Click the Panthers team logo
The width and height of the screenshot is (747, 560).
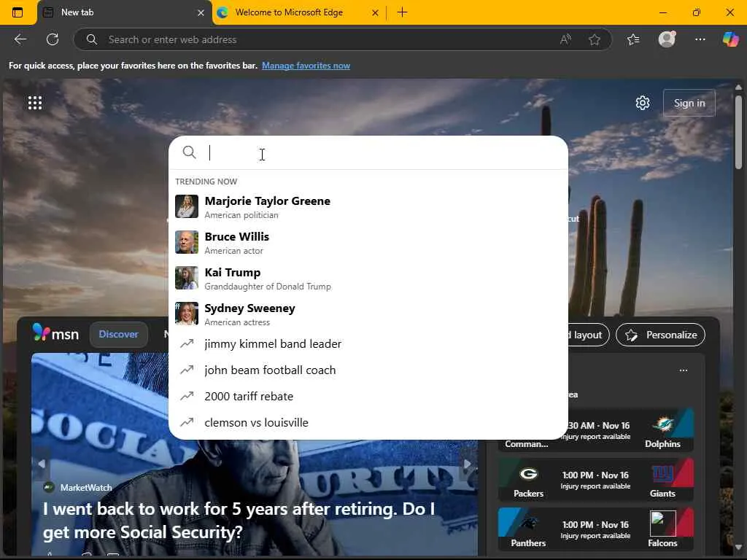pos(528,524)
